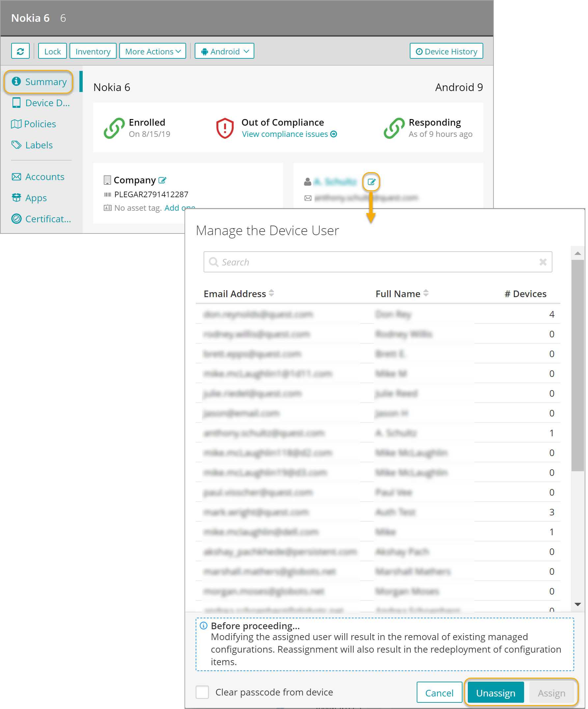
Task: Click the Responding green link icon
Action: coord(394,128)
